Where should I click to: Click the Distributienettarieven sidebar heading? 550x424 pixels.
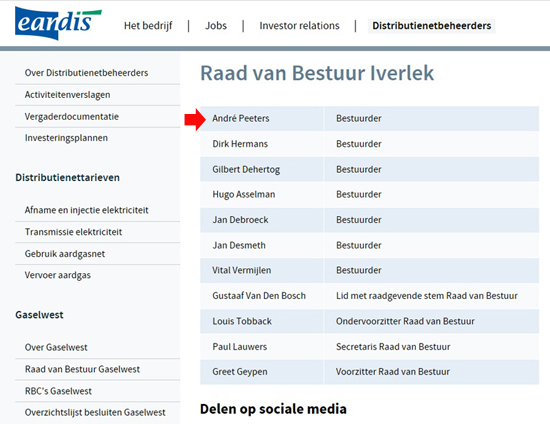click(67, 177)
